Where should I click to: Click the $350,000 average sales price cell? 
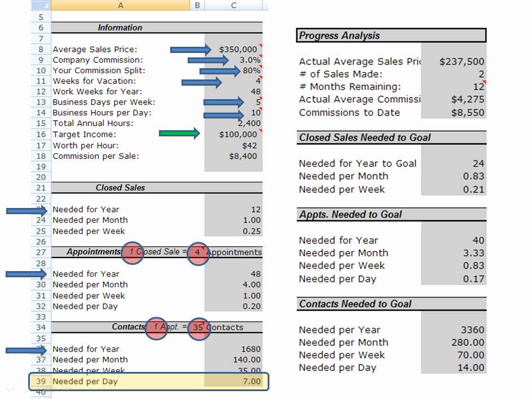233,49
